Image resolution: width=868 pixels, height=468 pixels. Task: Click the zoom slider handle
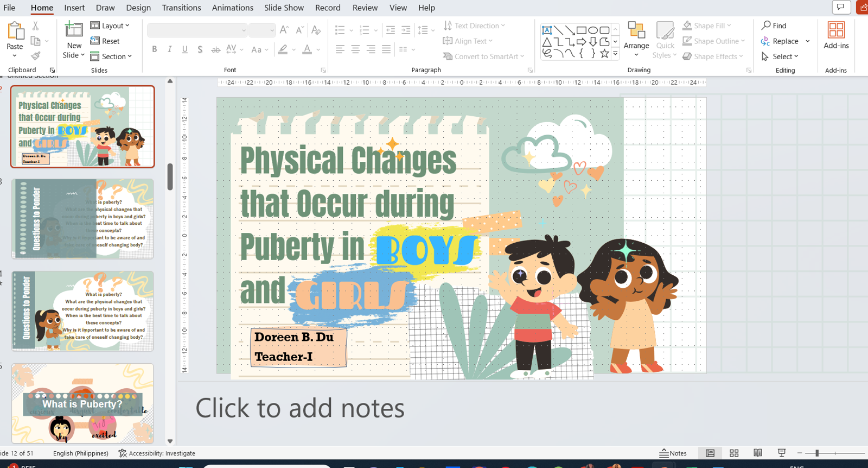click(817, 453)
